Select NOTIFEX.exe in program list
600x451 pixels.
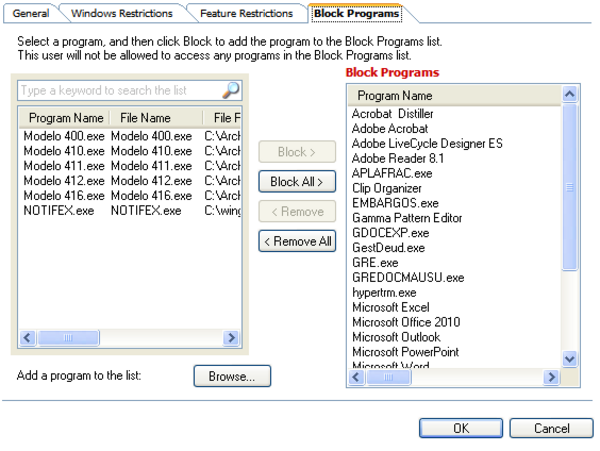[58, 211]
